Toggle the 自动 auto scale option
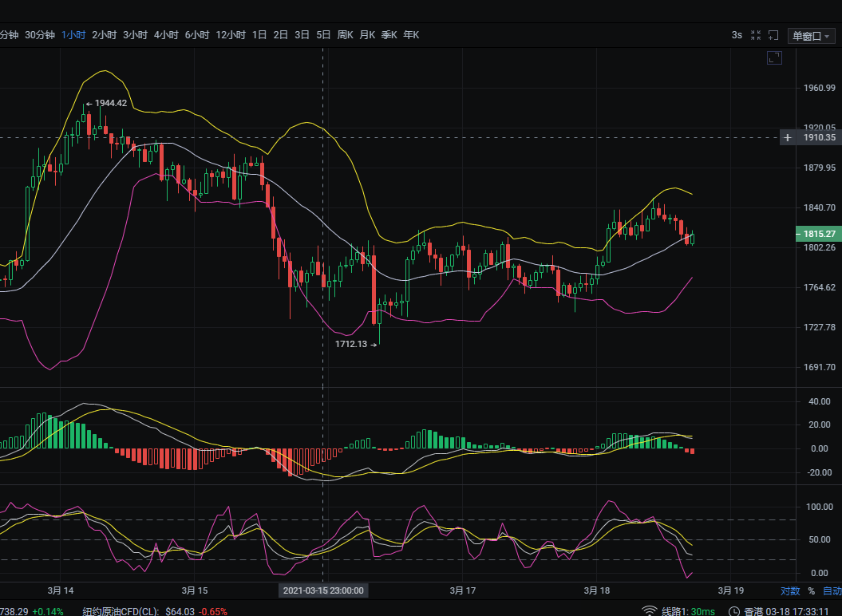The width and height of the screenshot is (842, 616). click(x=832, y=591)
